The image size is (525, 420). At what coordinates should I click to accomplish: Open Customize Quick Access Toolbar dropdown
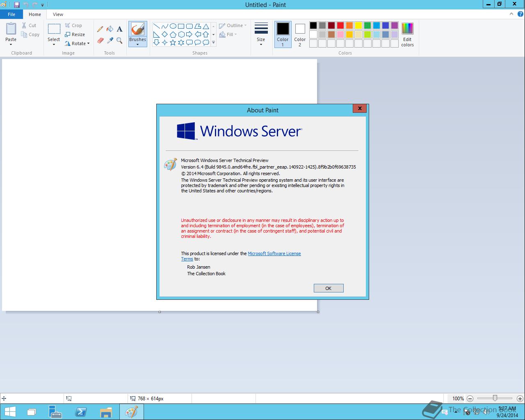(x=42, y=5)
